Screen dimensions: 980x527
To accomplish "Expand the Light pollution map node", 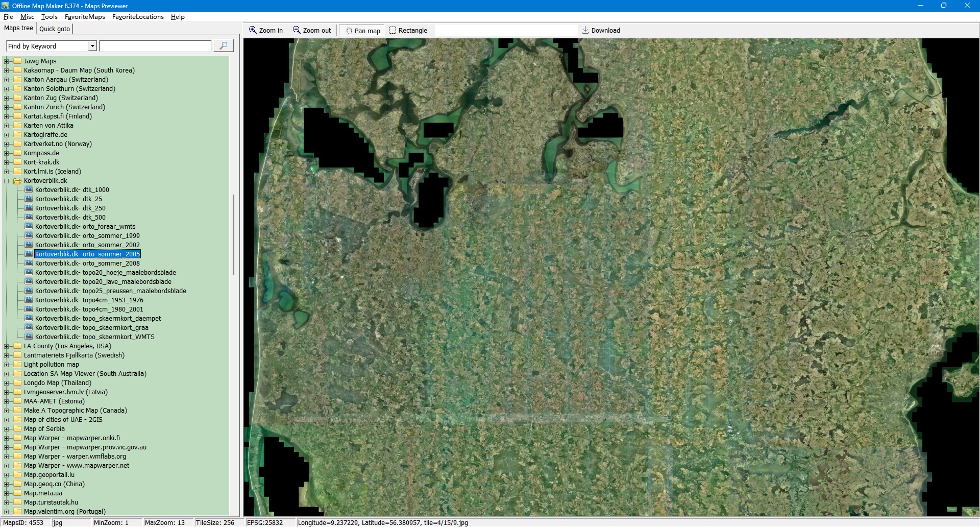I will point(7,365).
